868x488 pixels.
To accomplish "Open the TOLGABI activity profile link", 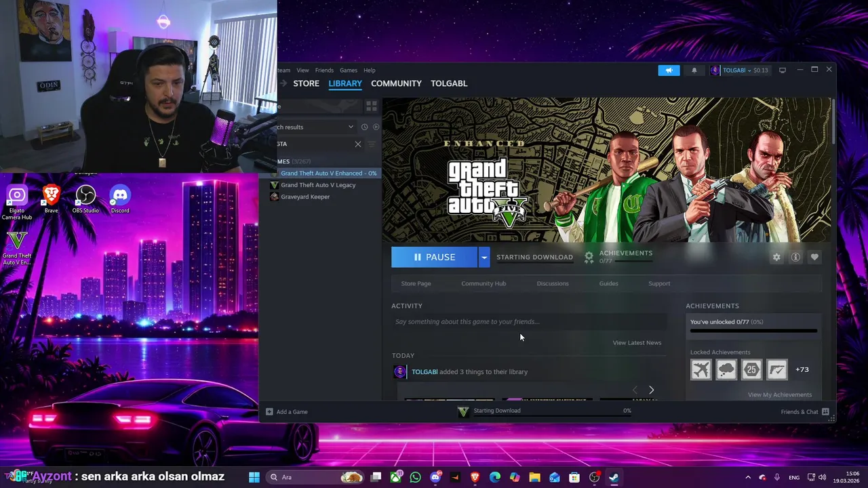I will (425, 371).
